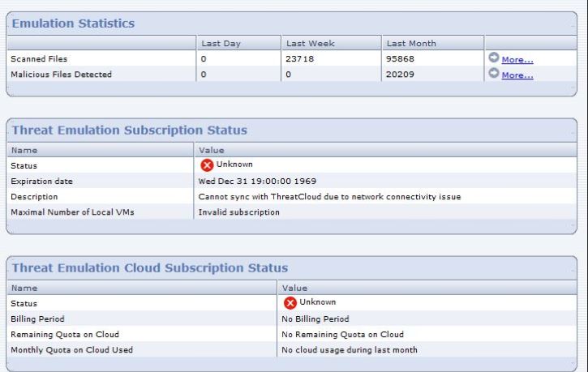Click Last Week scanned files value 23718
The width and height of the screenshot is (588, 372).
click(x=299, y=59)
